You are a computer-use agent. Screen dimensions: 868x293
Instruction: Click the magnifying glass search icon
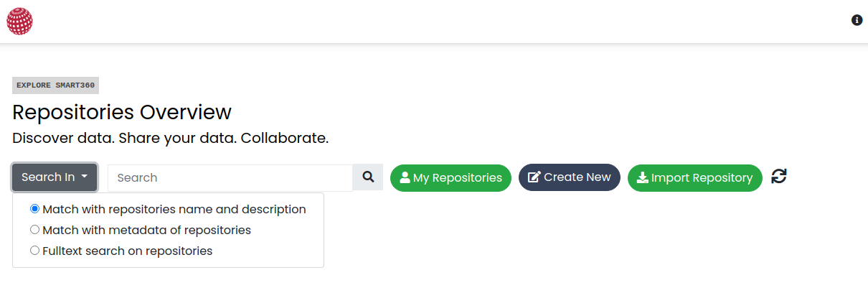[368, 177]
